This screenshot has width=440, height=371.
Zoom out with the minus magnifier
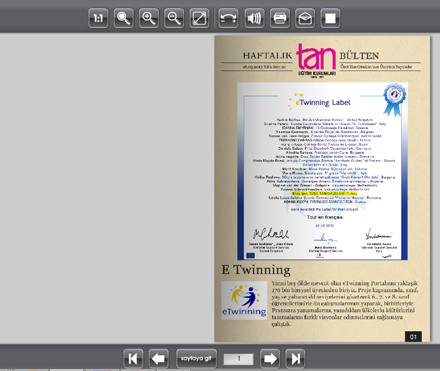[174, 18]
